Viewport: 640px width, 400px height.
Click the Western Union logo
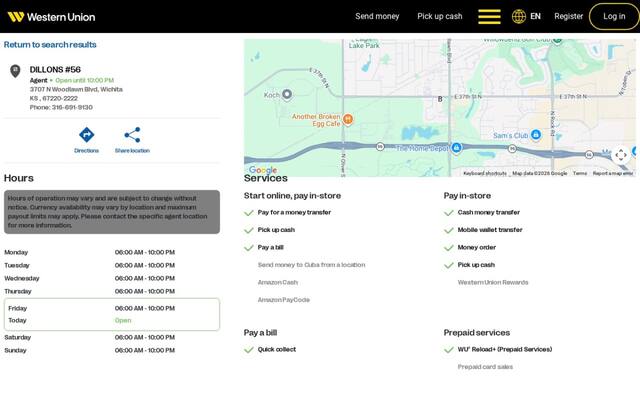point(51,17)
